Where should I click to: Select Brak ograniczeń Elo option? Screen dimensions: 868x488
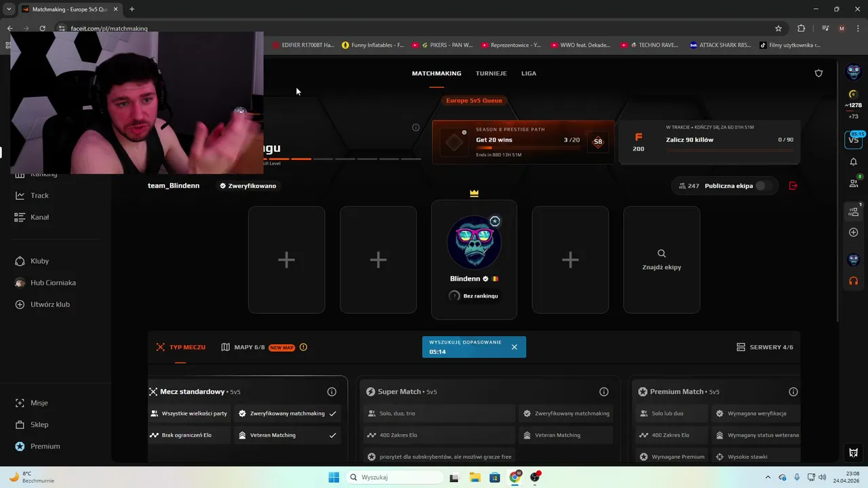[x=189, y=435]
